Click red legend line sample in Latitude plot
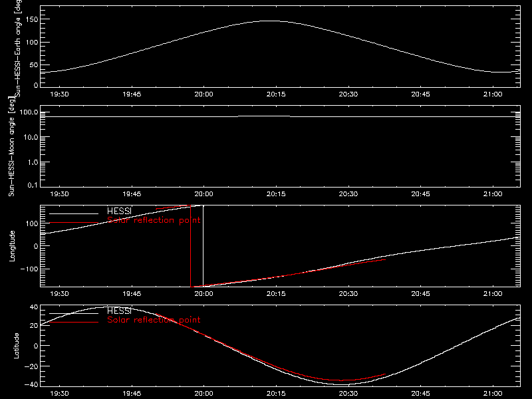Viewport: 532px width, 399px height. tap(74, 322)
